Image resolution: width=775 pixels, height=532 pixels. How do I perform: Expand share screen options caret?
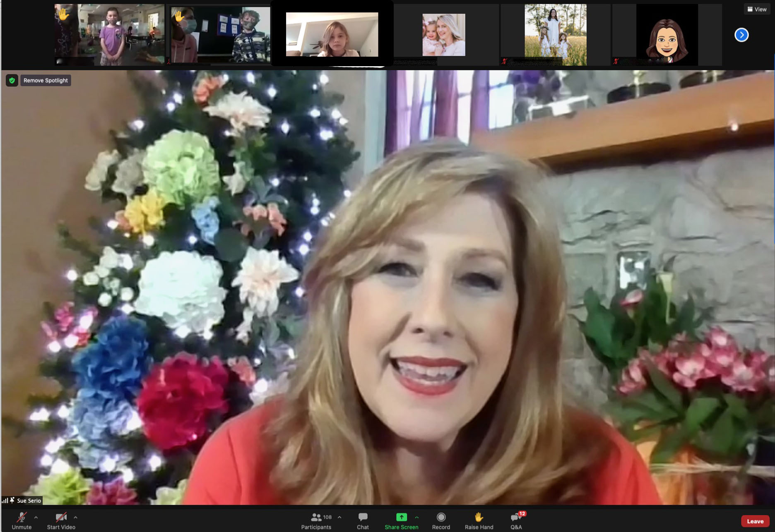[416, 517]
